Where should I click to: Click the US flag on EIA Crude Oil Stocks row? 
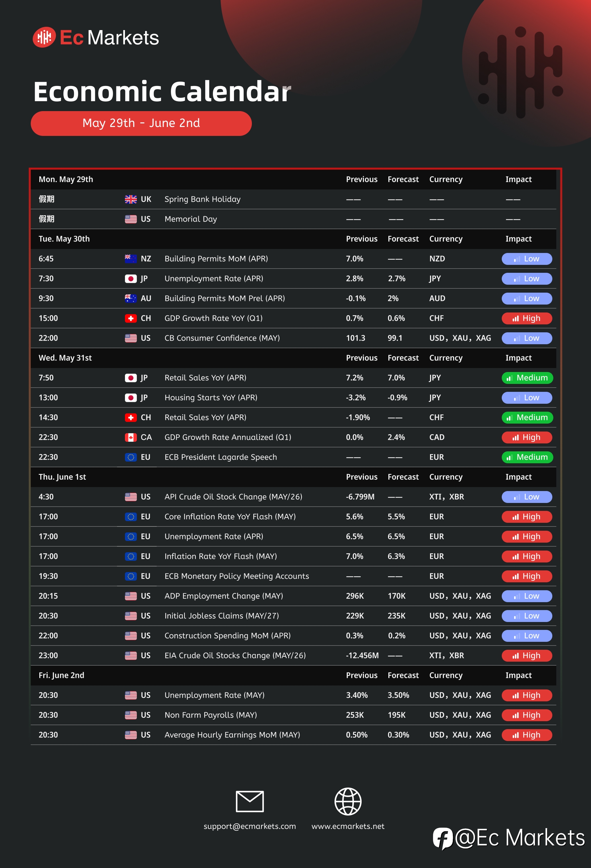(x=131, y=655)
